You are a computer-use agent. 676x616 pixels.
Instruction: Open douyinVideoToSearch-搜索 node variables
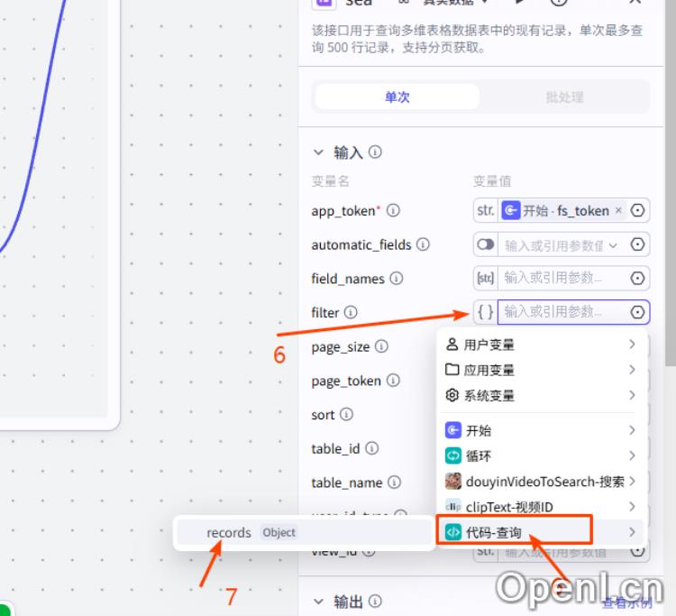pyautogui.click(x=541, y=481)
